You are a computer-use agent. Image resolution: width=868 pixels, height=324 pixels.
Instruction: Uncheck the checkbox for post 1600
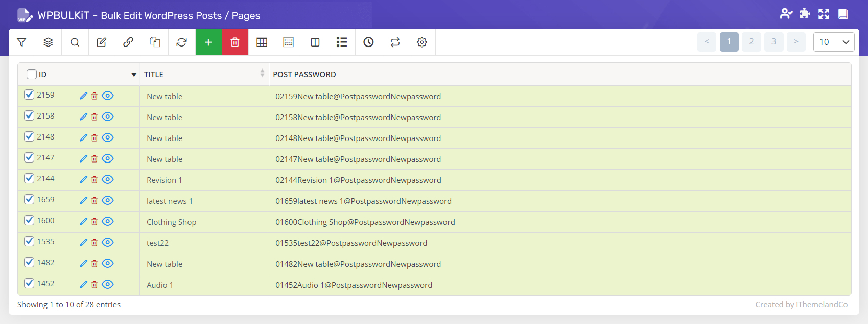point(29,220)
